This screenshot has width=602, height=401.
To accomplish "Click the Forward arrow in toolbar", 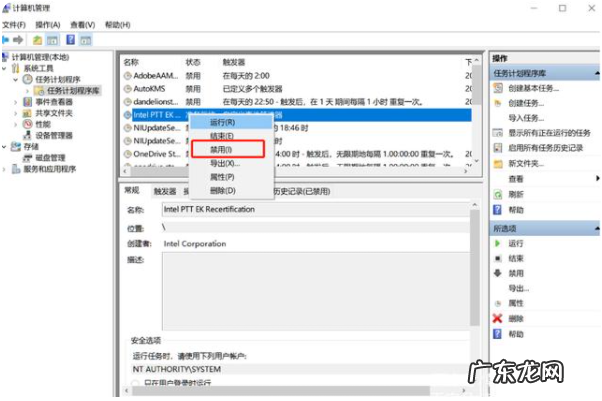I will [x=18, y=40].
